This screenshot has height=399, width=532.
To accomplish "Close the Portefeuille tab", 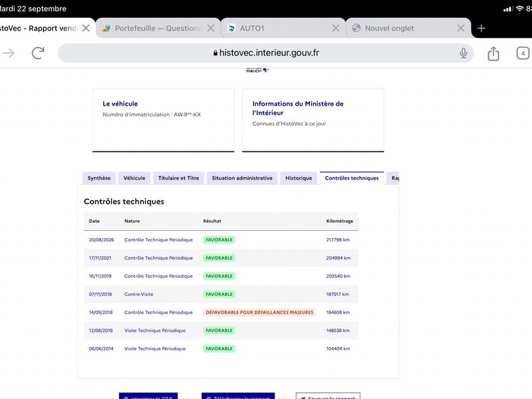I will pos(211,28).
